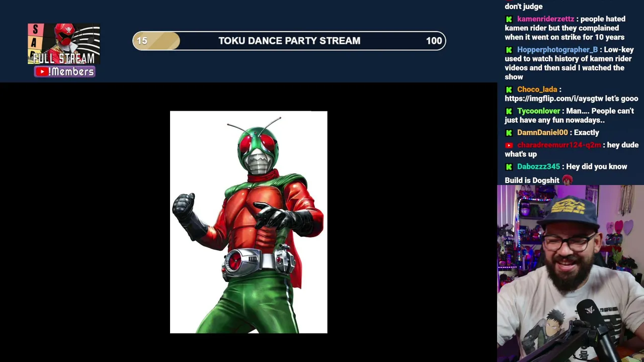Image resolution: width=644 pixels, height=362 pixels.
Task: Select username DamnDaniel00 in chat
Action: 542,133
